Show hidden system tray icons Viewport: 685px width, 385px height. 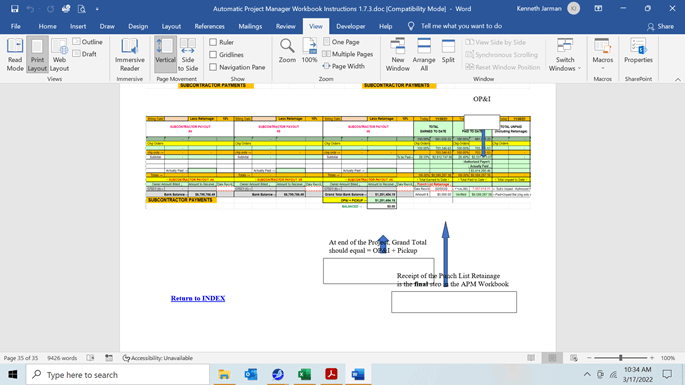point(587,375)
